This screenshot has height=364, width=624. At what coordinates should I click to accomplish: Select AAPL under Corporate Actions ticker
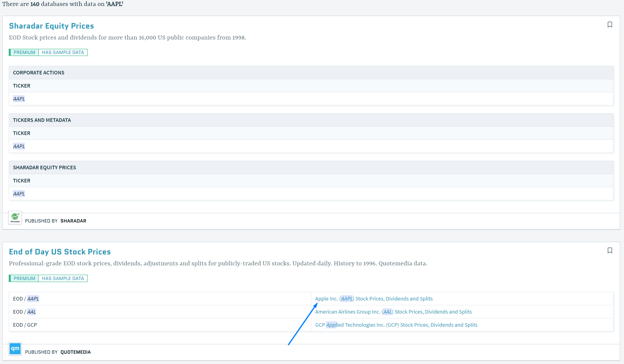tap(19, 99)
